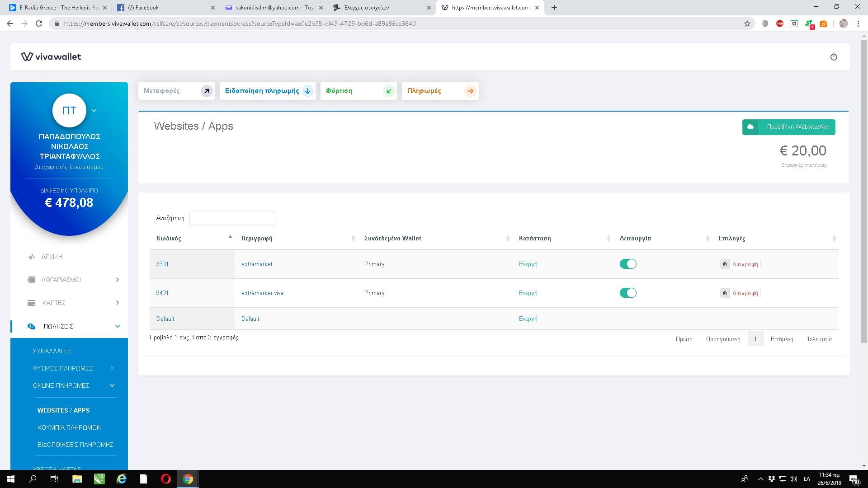Open code link 3301

click(x=162, y=264)
